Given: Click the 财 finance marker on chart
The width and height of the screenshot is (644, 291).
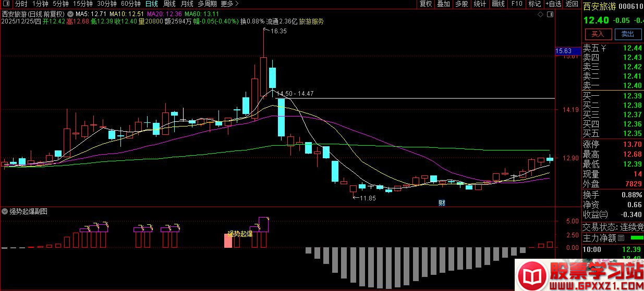Looking at the screenshot, I should (x=441, y=203).
